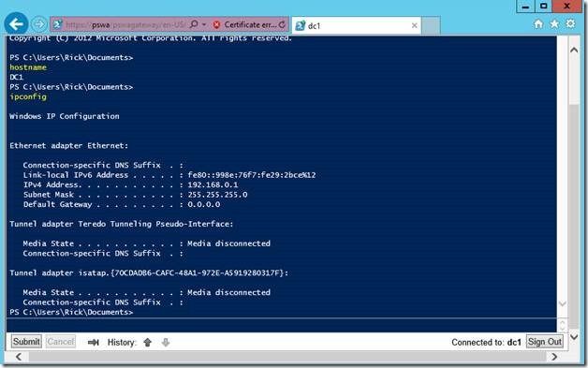Click the isatap tunnel adapter heading
The height and width of the screenshot is (368, 588).
pyautogui.click(x=149, y=273)
